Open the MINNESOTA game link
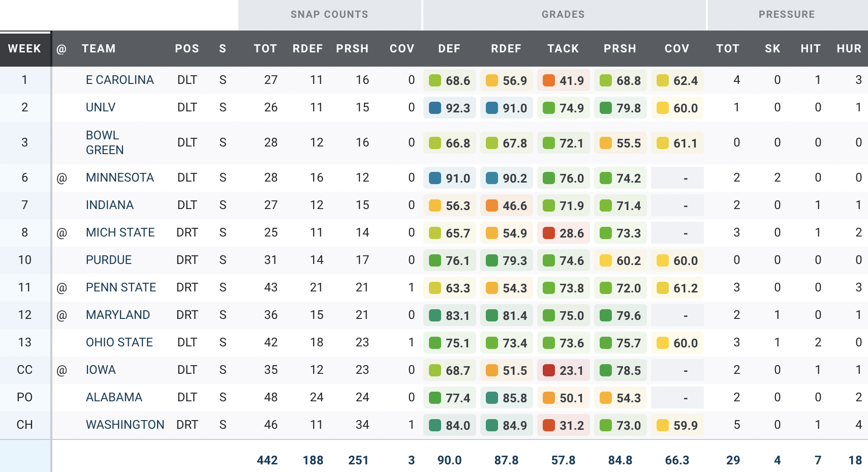Screen dimensions: 868x472 point(119,178)
